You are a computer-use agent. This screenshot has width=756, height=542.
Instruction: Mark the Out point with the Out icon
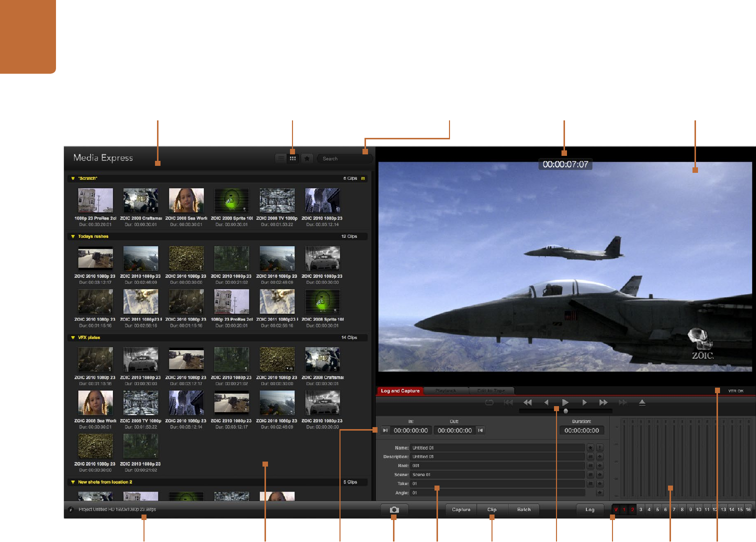coord(480,430)
